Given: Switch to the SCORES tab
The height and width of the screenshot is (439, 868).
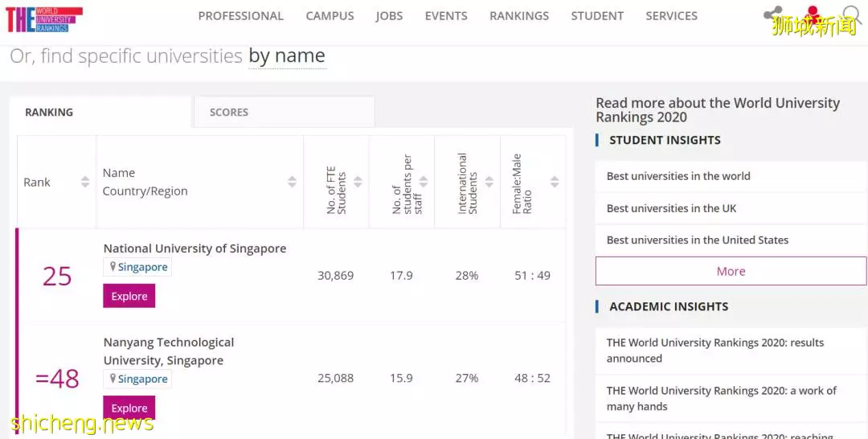Looking at the screenshot, I should coord(285,112).
